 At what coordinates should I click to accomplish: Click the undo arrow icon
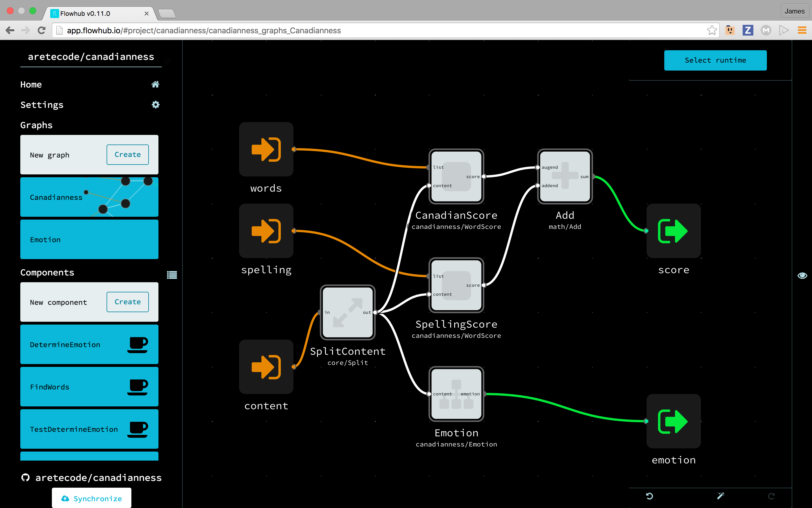650,496
